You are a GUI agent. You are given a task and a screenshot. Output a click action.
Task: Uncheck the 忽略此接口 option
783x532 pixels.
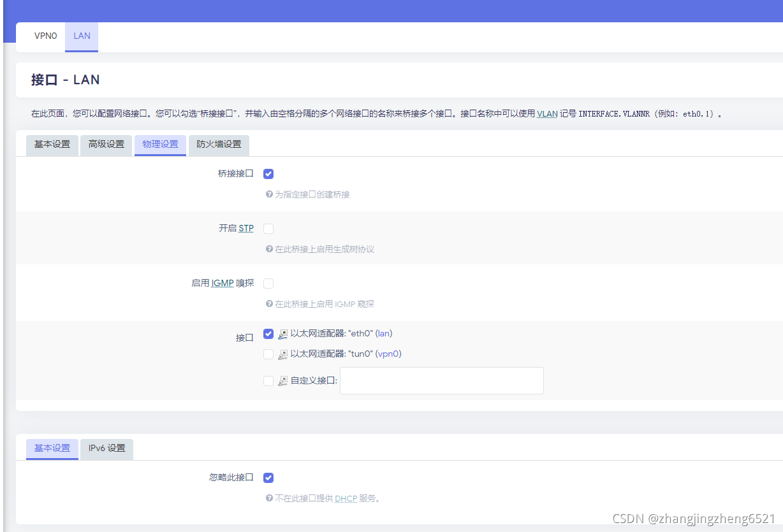click(x=268, y=477)
